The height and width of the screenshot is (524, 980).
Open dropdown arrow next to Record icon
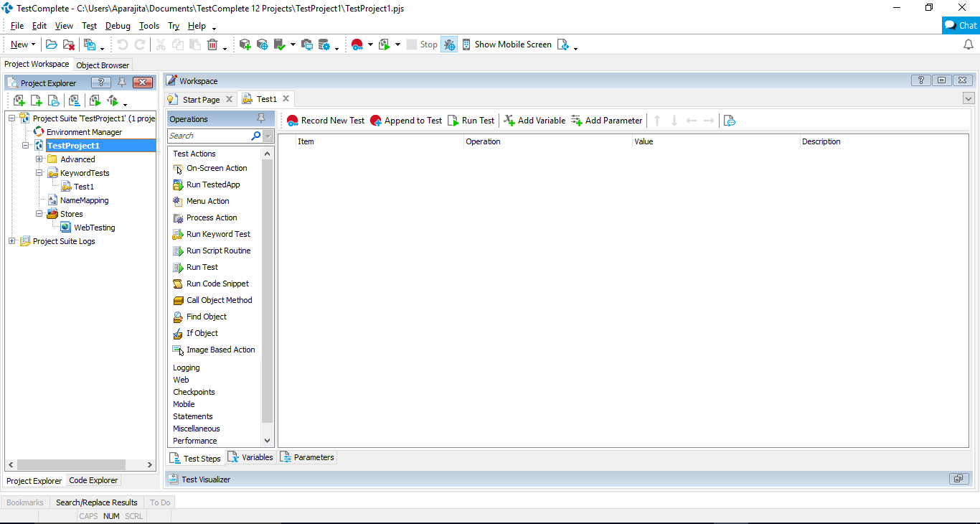(x=370, y=45)
